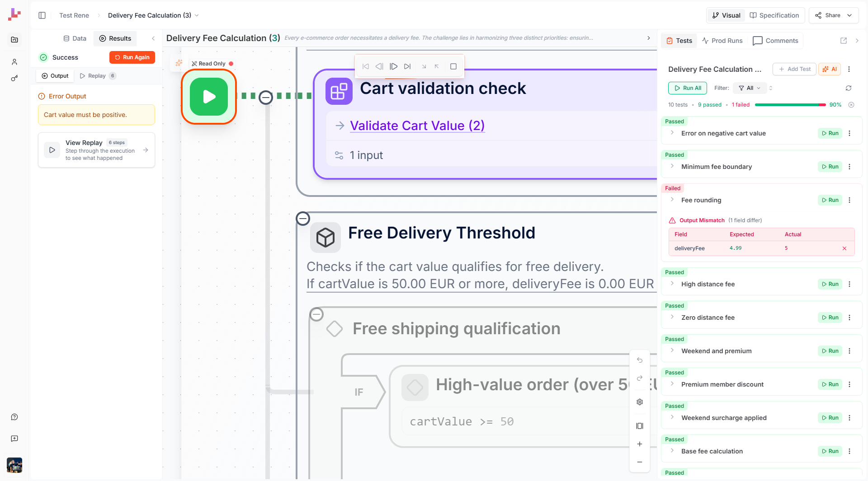Click the Validate Cart Value link
Viewport: 868px width, 481px height.
416,126
